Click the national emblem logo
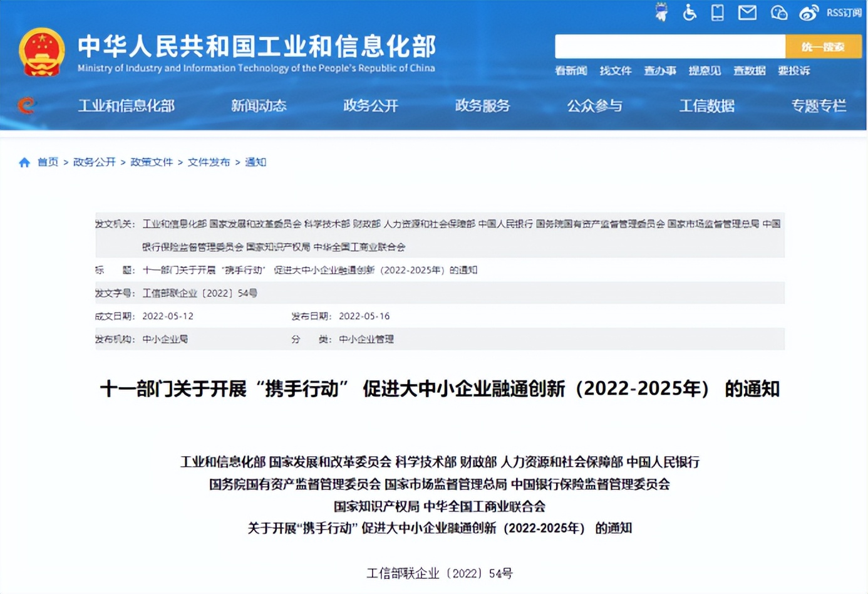 (41, 53)
